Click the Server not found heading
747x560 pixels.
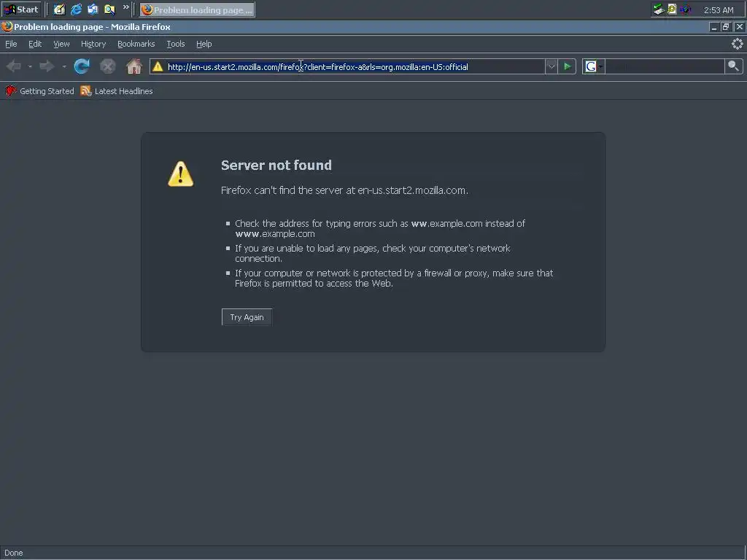(x=276, y=166)
